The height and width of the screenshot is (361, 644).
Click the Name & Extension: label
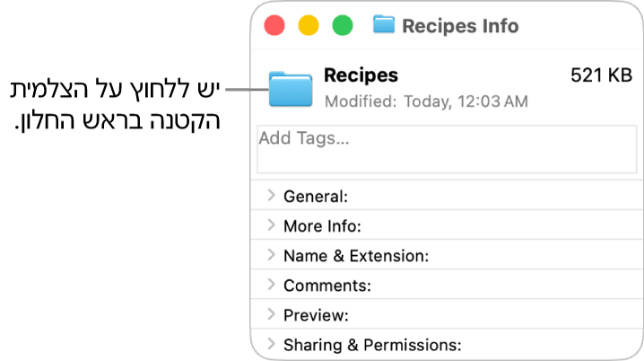(x=356, y=256)
